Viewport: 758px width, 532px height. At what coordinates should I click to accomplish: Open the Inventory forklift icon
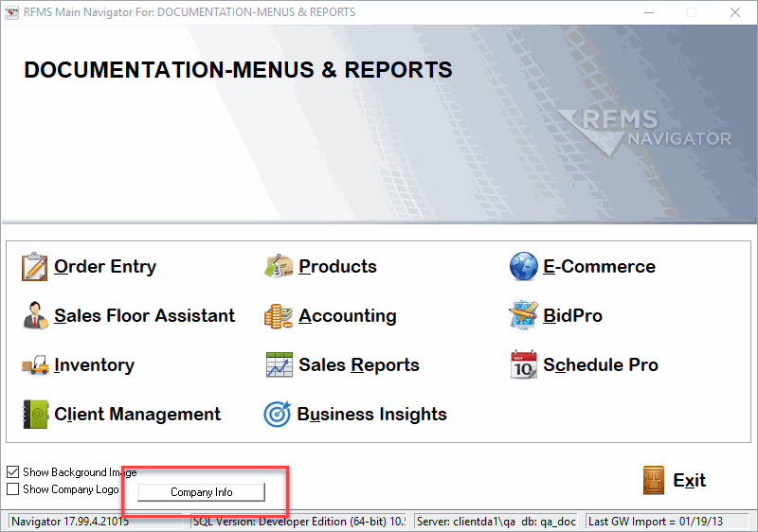point(35,365)
